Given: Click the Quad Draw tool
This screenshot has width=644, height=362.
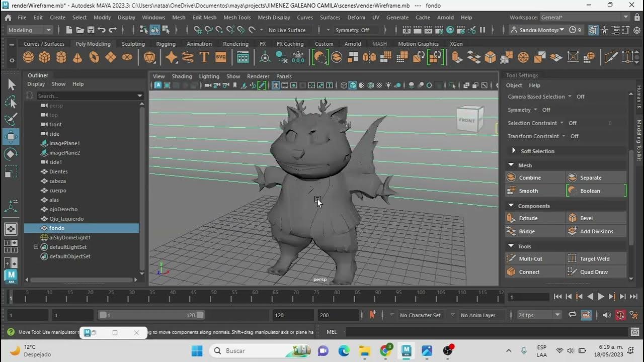Looking at the screenshot, I should tap(594, 272).
